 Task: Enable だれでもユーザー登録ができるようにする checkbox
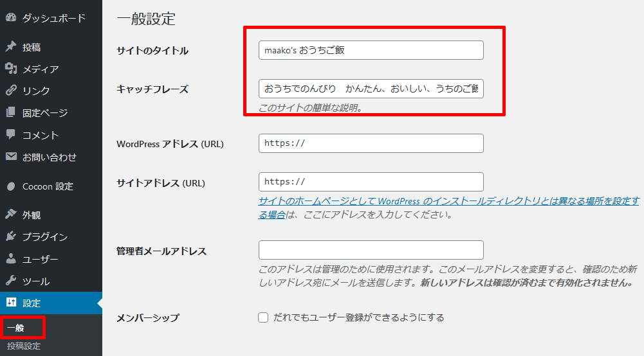coord(263,317)
